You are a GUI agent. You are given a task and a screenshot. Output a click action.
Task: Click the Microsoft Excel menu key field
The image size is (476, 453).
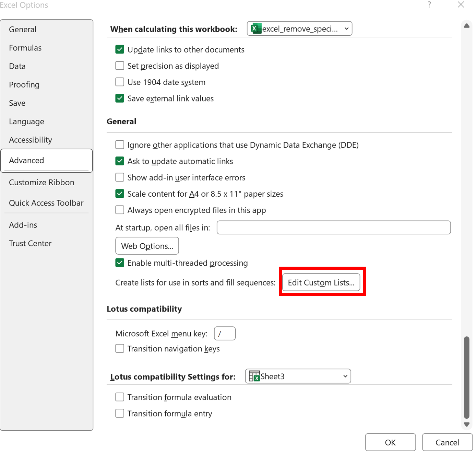pyautogui.click(x=225, y=333)
